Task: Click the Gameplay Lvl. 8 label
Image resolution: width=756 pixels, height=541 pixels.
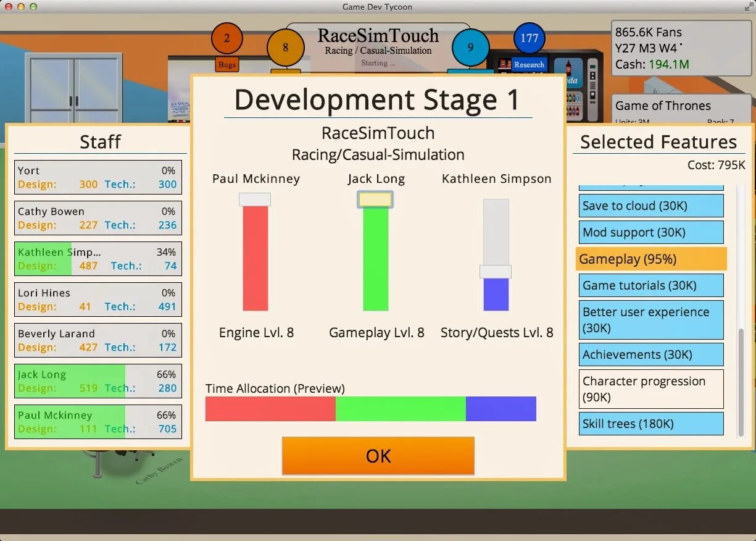Action: point(376,333)
